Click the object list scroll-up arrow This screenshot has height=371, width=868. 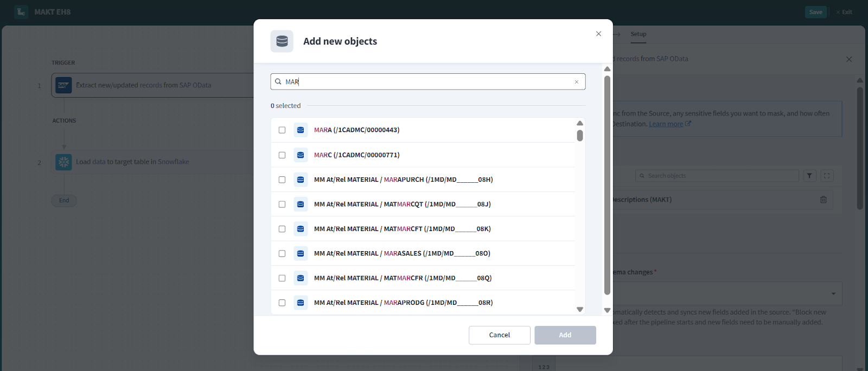point(580,123)
